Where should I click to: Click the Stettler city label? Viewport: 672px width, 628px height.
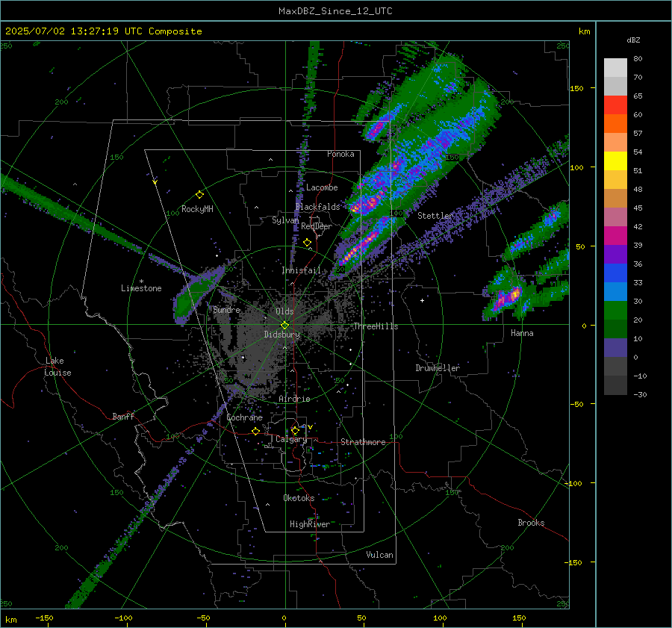click(435, 216)
